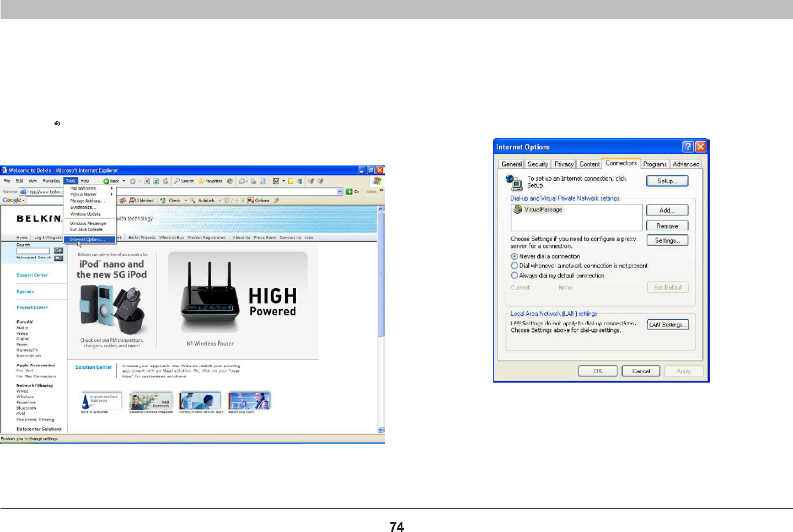This screenshot has height=532, width=793.
Task: Switch to the Advanced tab
Action: [686, 164]
